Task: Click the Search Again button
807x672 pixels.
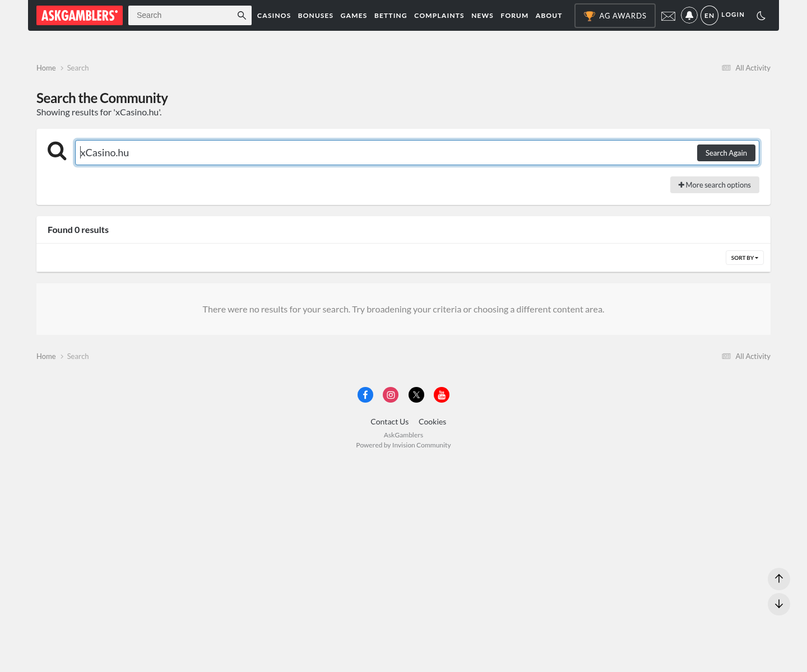Action: [x=726, y=153]
